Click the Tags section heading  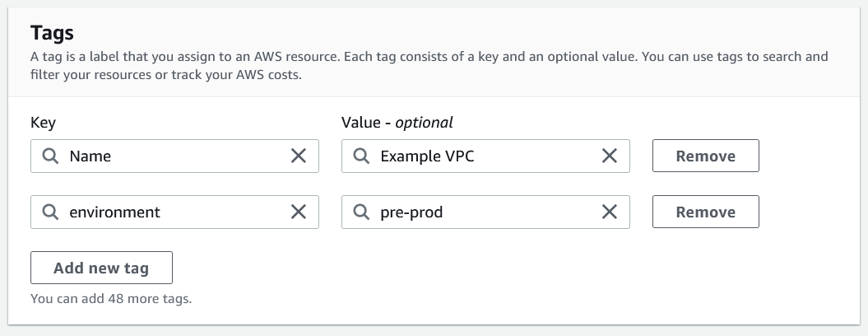[x=52, y=33]
